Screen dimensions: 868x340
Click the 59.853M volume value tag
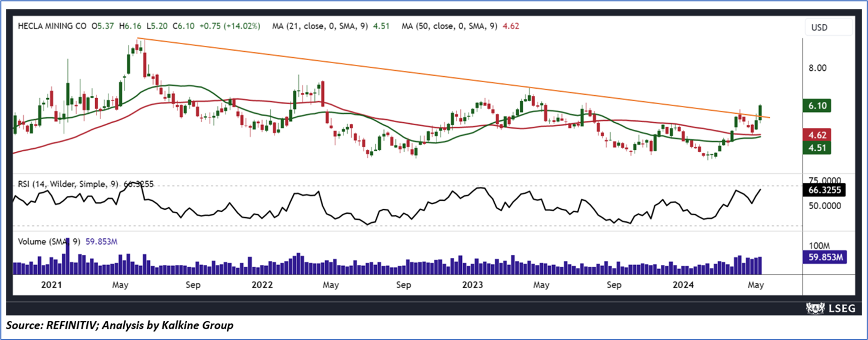coord(825,257)
